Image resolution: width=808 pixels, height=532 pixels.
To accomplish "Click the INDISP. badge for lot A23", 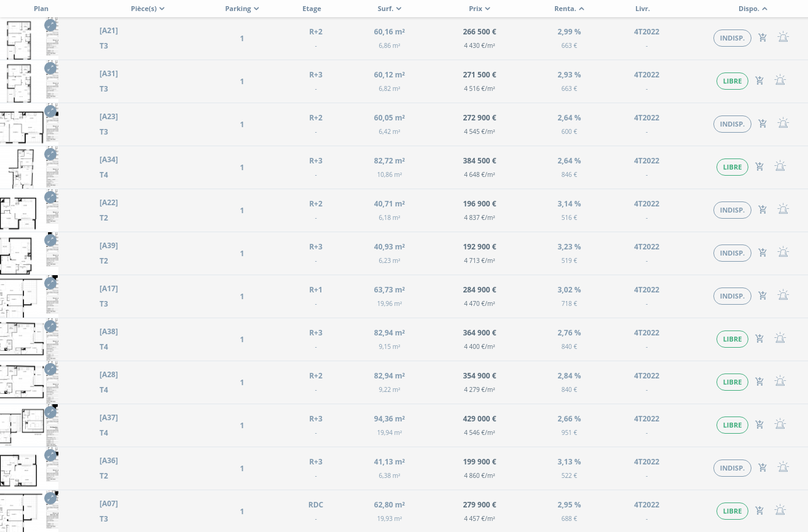I will [732, 124].
